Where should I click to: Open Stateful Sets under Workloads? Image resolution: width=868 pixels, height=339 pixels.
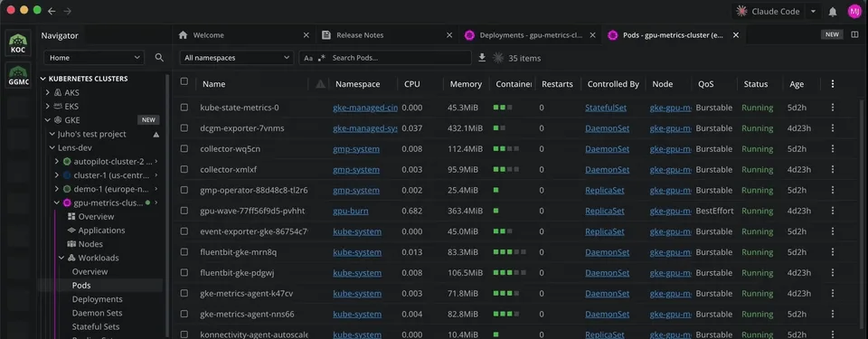pyautogui.click(x=96, y=327)
